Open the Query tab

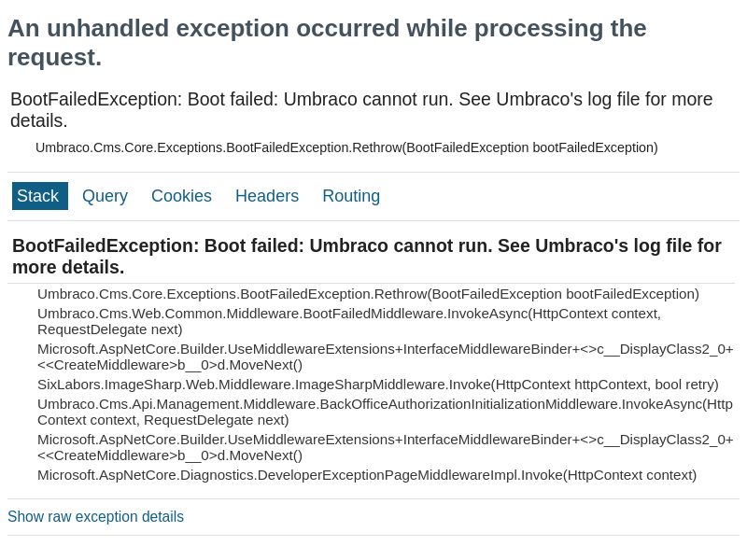(x=105, y=196)
